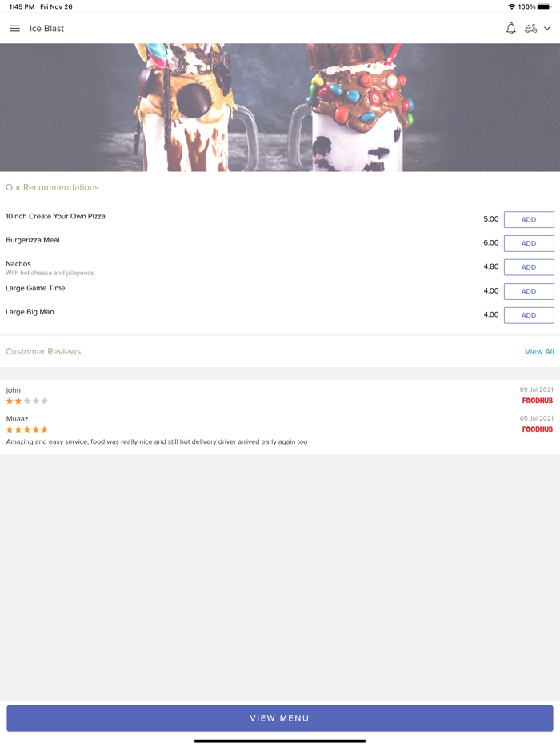The height and width of the screenshot is (747, 560).
Task: Open Muaaz's review text
Action: (x=156, y=442)
